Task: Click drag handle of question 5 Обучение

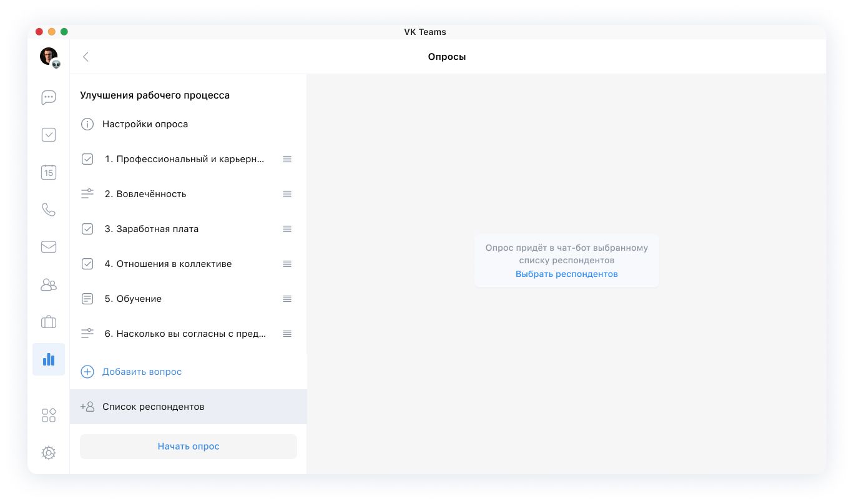Action: pos(287,299)
